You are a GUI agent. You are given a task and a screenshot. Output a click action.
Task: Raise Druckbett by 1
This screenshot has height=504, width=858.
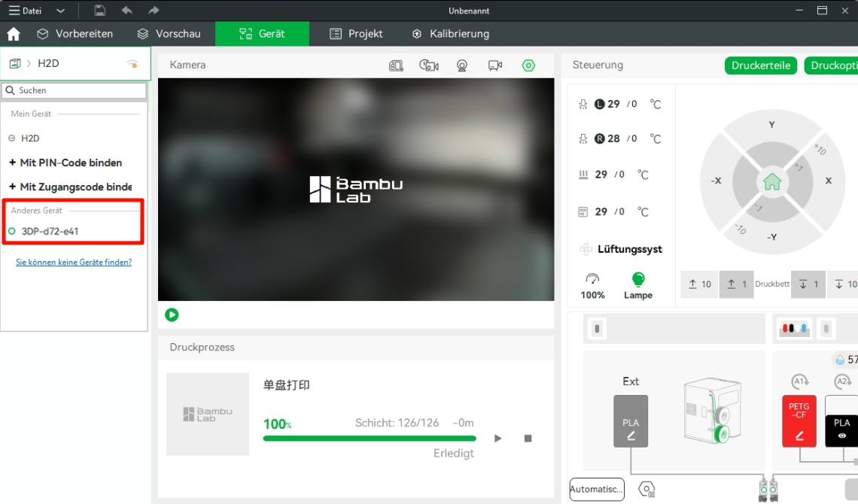tap(737, 284)
